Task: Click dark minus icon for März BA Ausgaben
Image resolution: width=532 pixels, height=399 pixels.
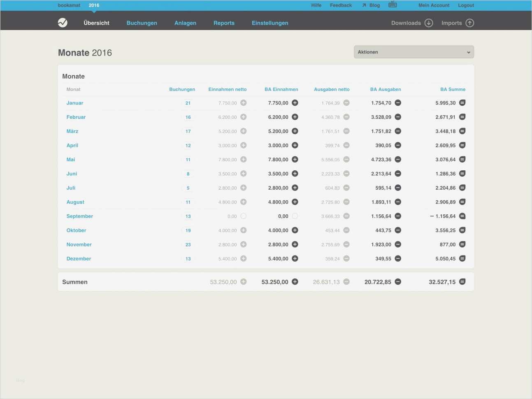Action: pos(398,131)
